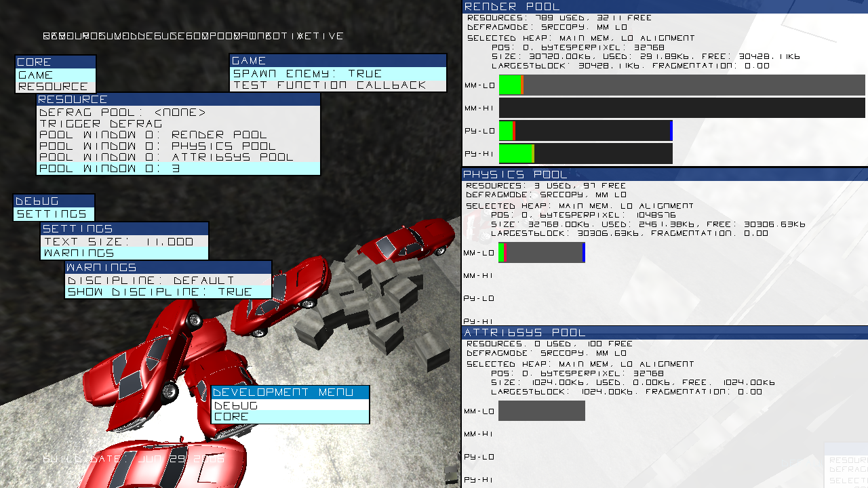The height and width of the screenshot is (488, 868).
Task: Click the Render Pool MM-HI memory bar
Action: 682,108
